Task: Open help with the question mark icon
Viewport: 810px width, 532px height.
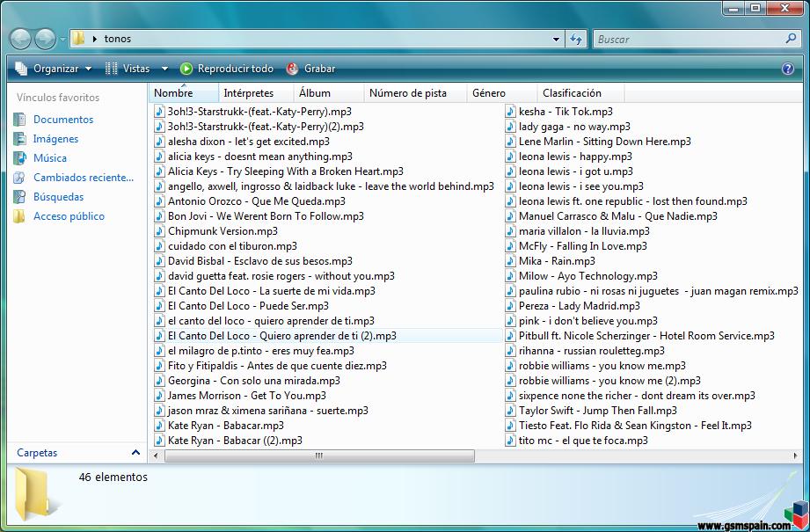Action: pos(788,69)
